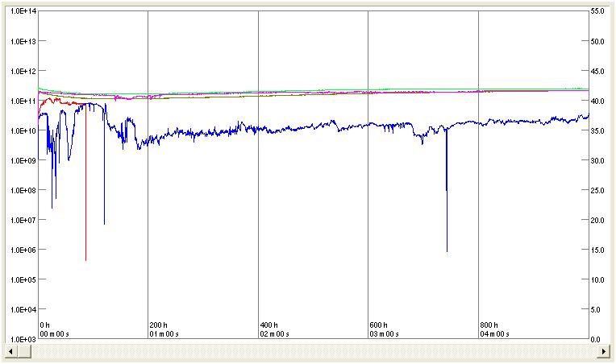Click the '00 m 00 s' time label

[x=55, y=334]
